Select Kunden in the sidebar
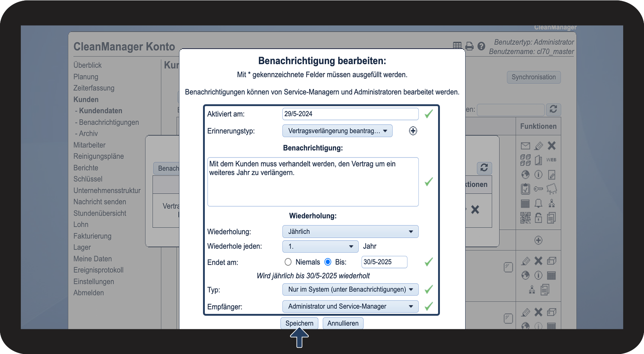The width and height of the screenshot is (644, 354). pos(86,100)
